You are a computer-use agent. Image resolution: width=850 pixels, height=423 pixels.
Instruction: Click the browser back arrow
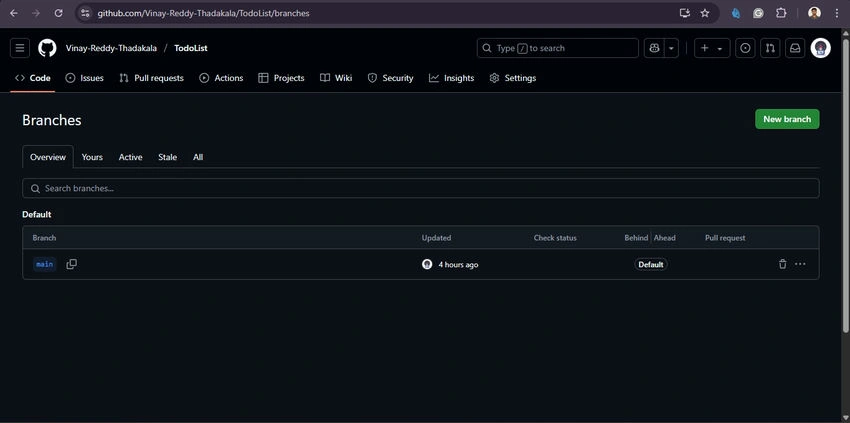click(14, 13)
